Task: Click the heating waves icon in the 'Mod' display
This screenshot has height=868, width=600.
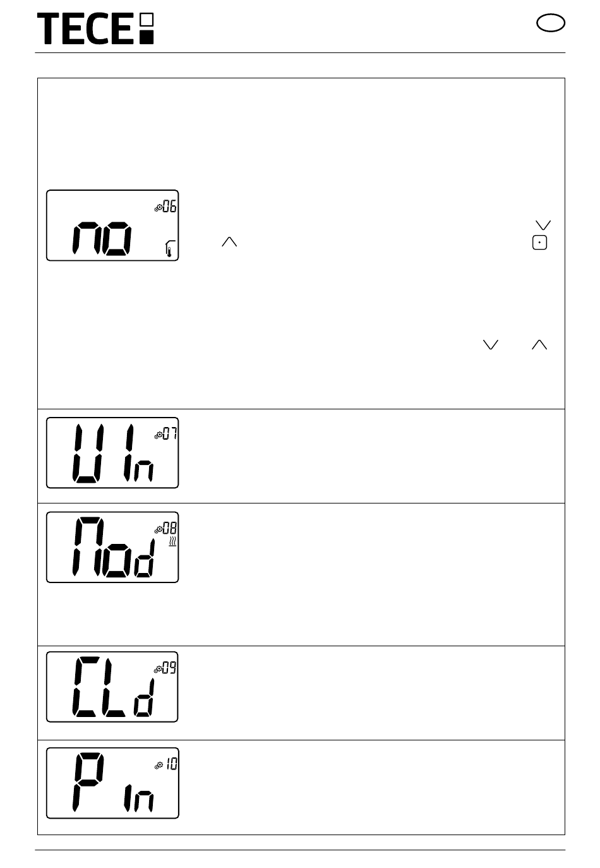Action: tap(172, 542)
